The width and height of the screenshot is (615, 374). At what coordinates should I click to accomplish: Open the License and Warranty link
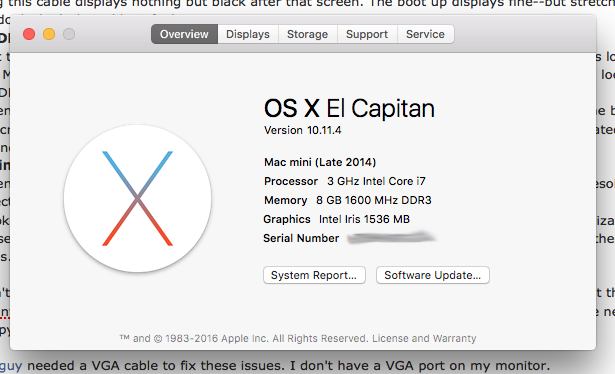[424, 338]
